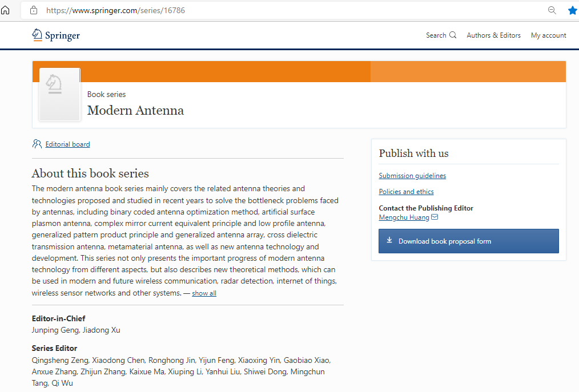Open Submission guidelines link
579x392 pixels.
click(x=412, y=176)
